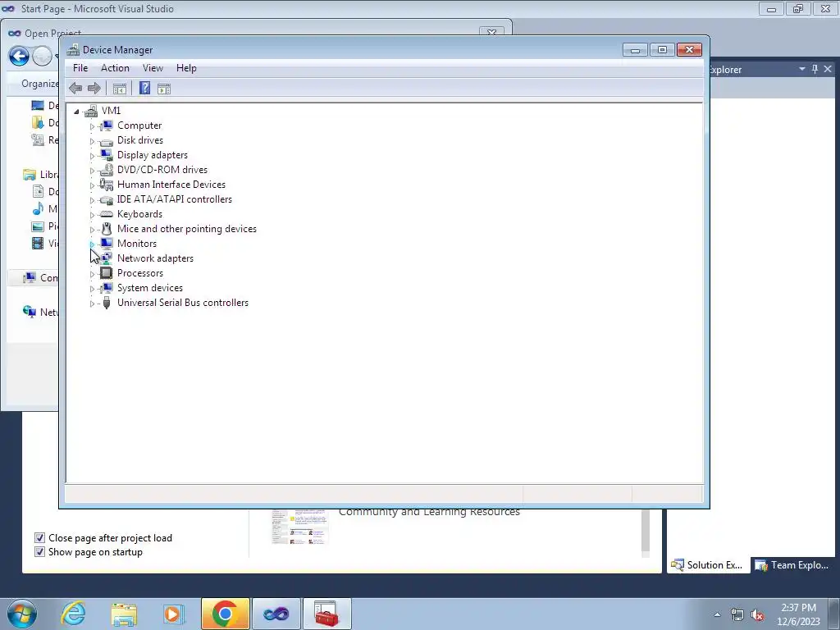This screenshot has width=840, height=630.
Task: Expand the DVD/CD-ROM drives category
Action: (x=92, y=171)
